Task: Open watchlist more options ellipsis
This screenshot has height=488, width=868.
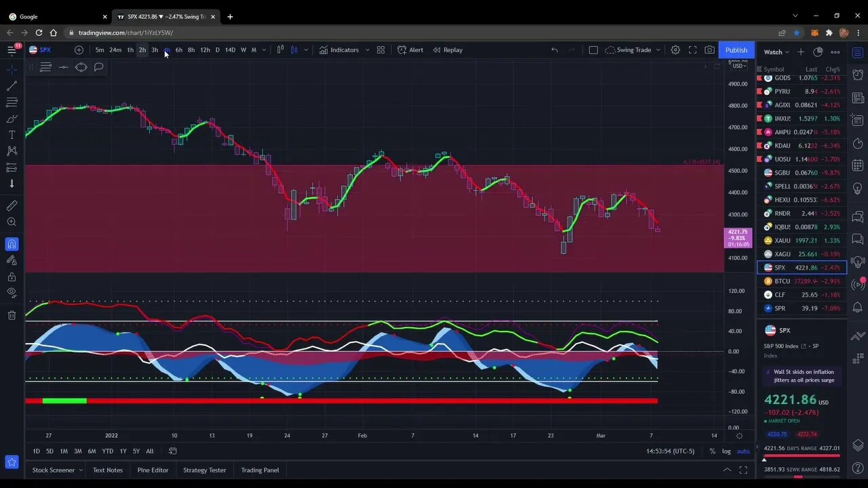Action: (835, 52)
